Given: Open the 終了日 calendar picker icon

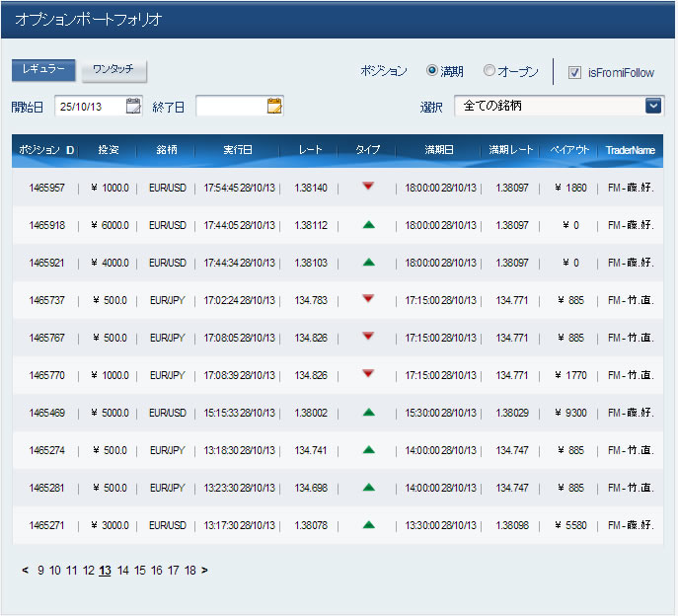Looking at the screenshot, I should click(x=274, y=106).
